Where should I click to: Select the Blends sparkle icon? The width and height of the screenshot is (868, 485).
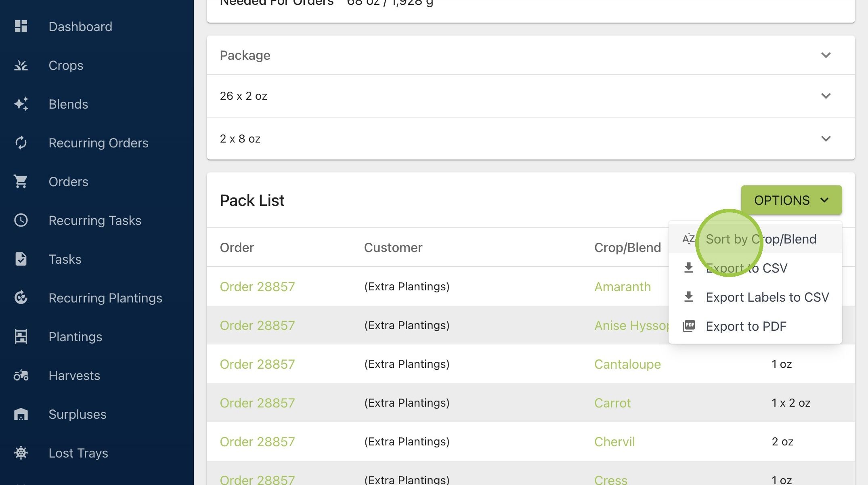[21, 104]
